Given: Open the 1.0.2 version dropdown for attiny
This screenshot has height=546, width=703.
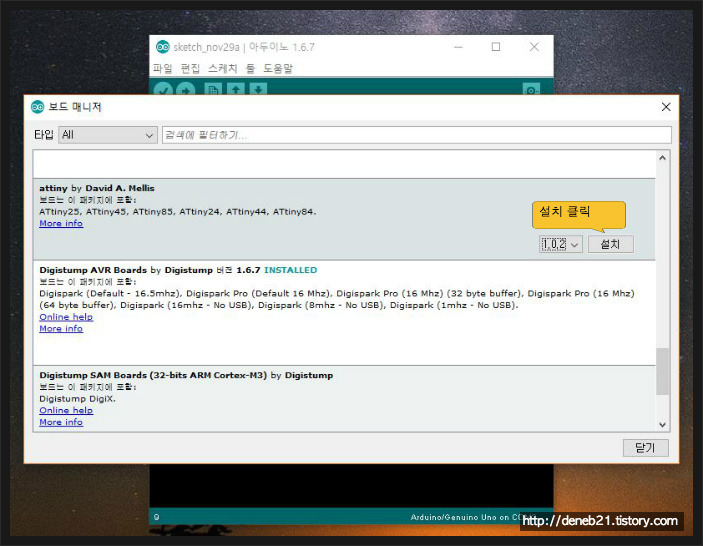Looking at the screenshot, I should (x=560, y=244).
